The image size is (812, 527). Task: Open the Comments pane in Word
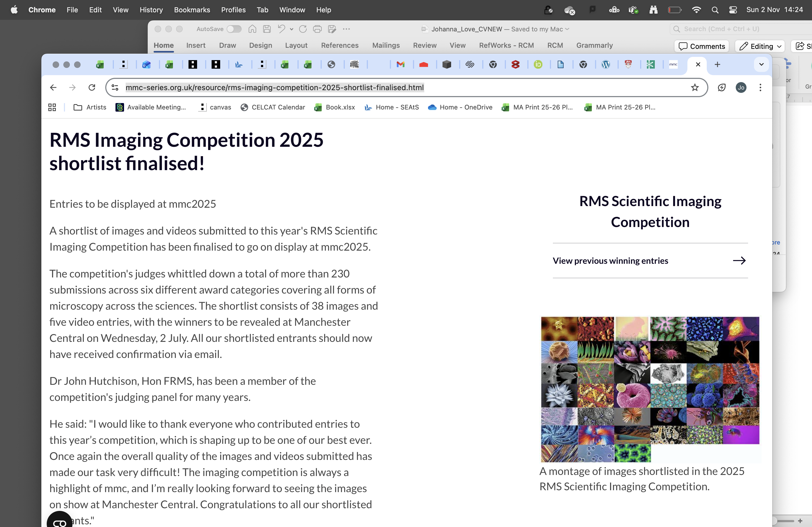tap(702, 46)
